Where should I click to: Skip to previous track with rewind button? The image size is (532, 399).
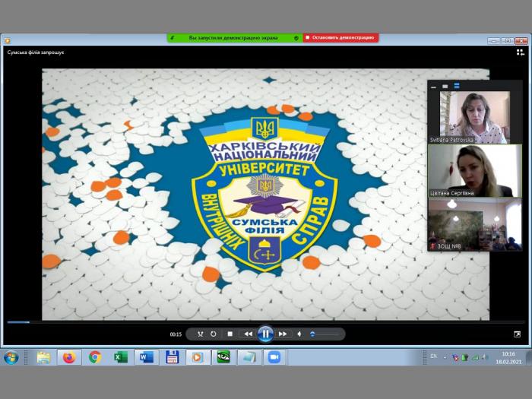(x=248, y=334)
